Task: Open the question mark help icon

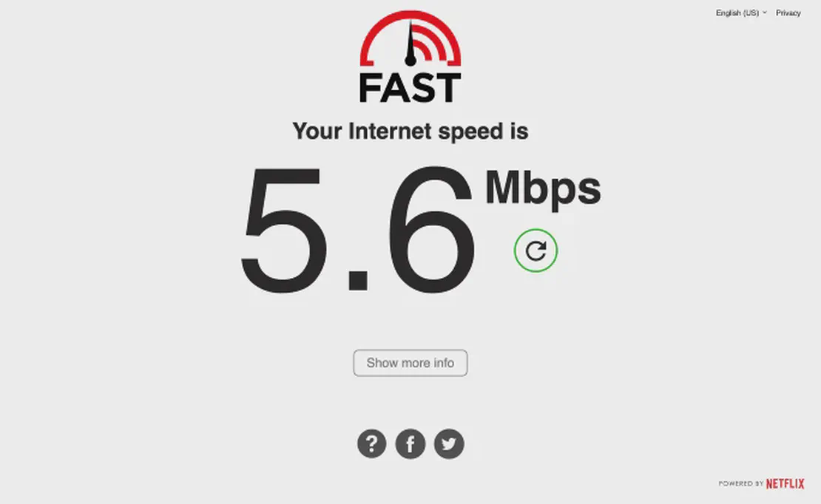Action: (372, 444)
